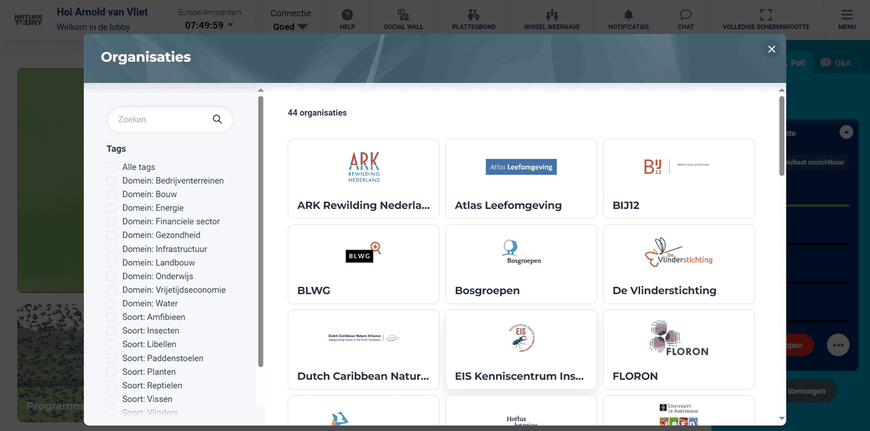Open the Social Wall
This screenshot has width=870, height=431.
403,19
